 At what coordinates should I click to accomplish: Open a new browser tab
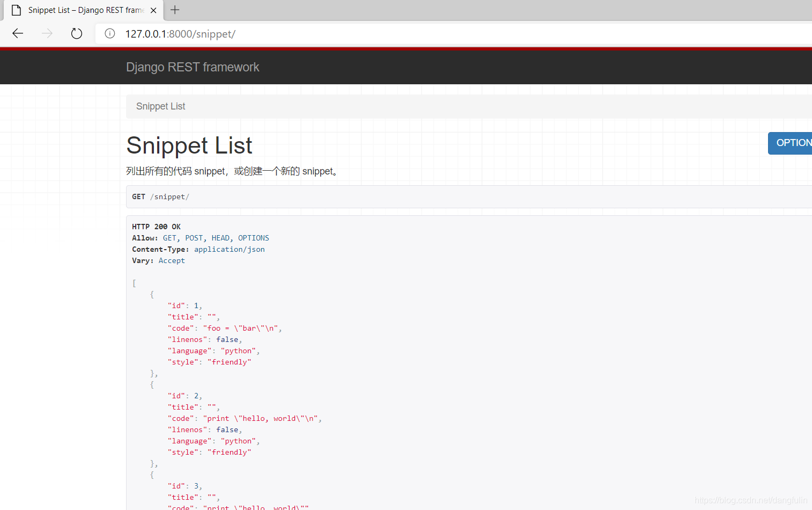(x=175, y=10)
